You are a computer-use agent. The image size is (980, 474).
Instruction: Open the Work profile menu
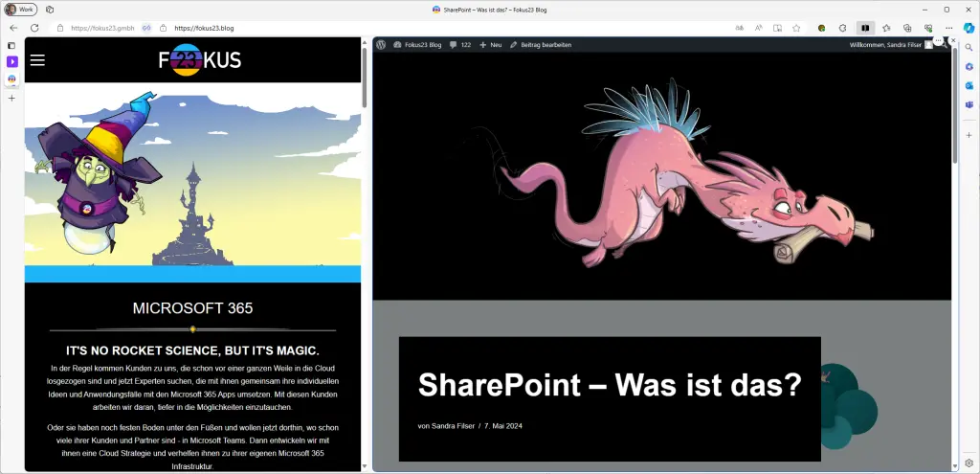(x=21, y=10)
